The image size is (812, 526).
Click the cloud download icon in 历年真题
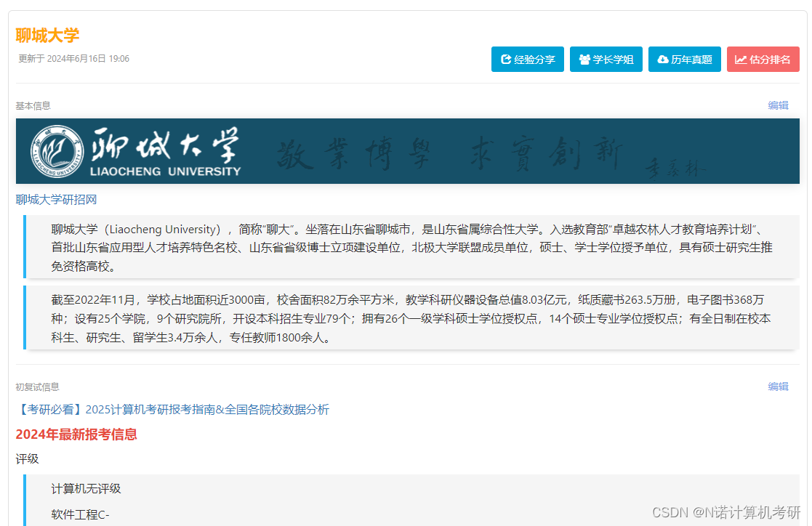pos(663,60)
